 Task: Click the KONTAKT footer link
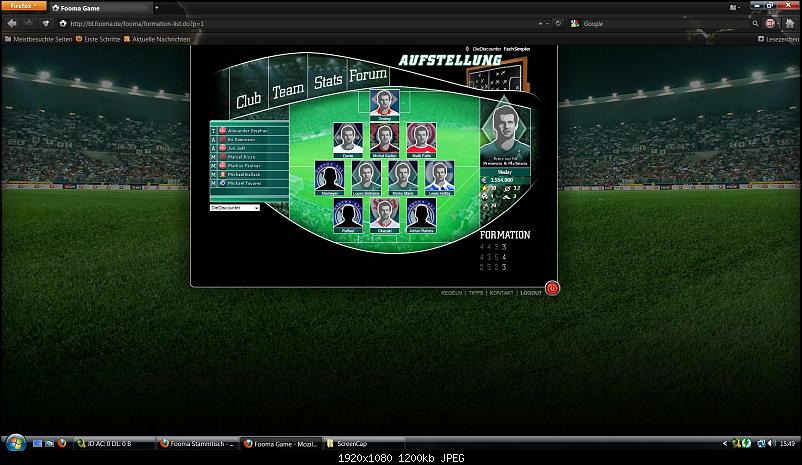point(500,293)
